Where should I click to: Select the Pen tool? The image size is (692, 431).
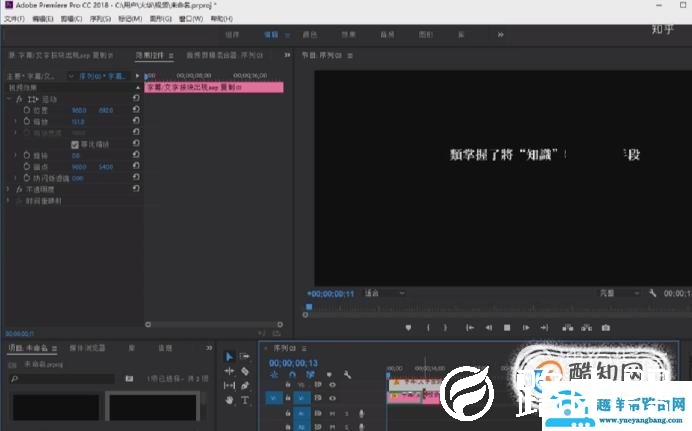click(x=245, y=386)
